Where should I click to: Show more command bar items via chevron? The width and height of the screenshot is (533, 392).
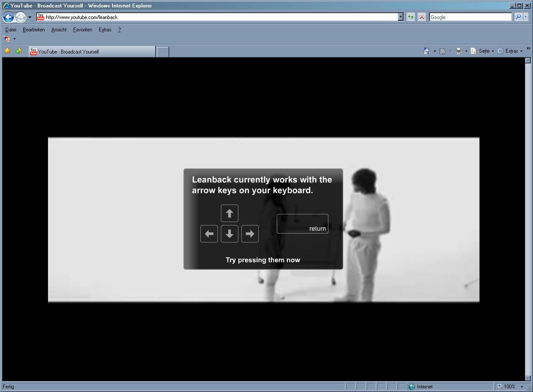(528, 48)
